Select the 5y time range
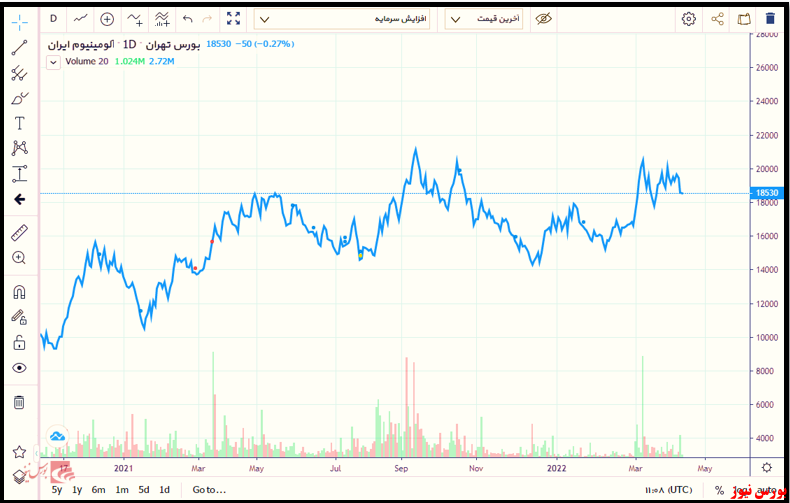This screenshot has height=503, width=790. click(57, 490)
